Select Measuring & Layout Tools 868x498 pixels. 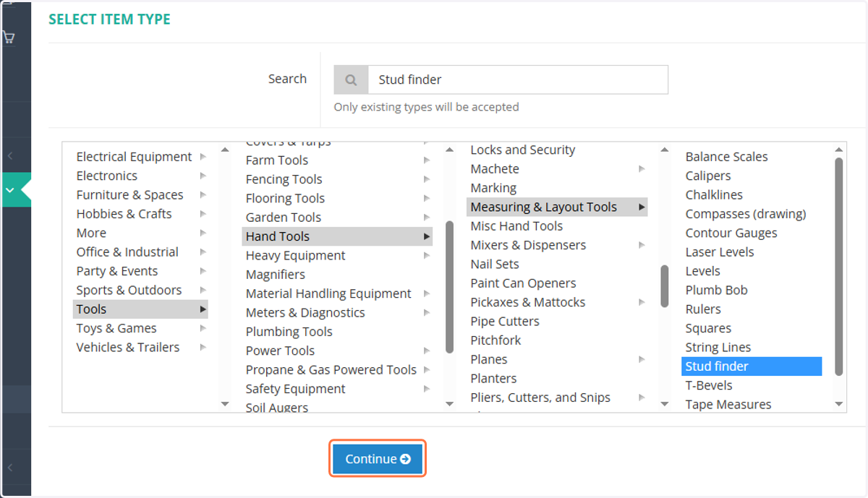(557, 207)
